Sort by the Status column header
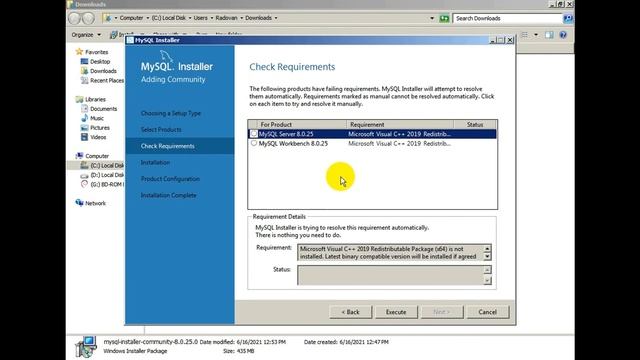The width and height of the screenshot is (640, 360). (x=475, y=124)
